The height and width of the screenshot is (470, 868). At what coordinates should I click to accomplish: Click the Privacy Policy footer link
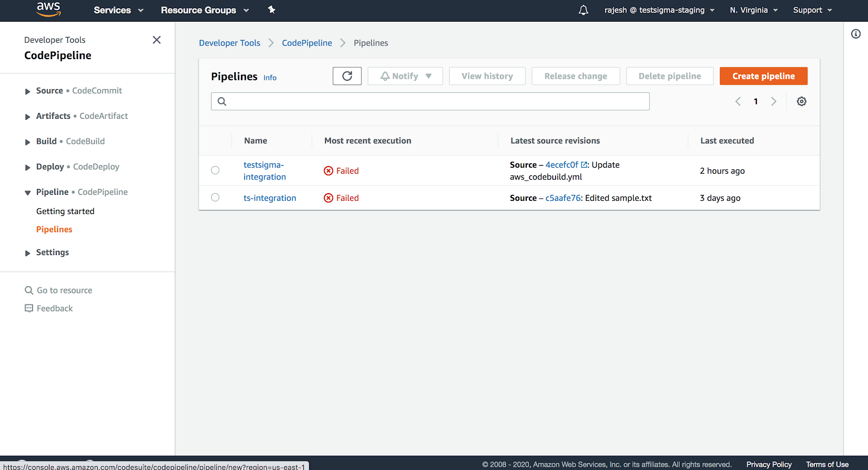point(769,465)
